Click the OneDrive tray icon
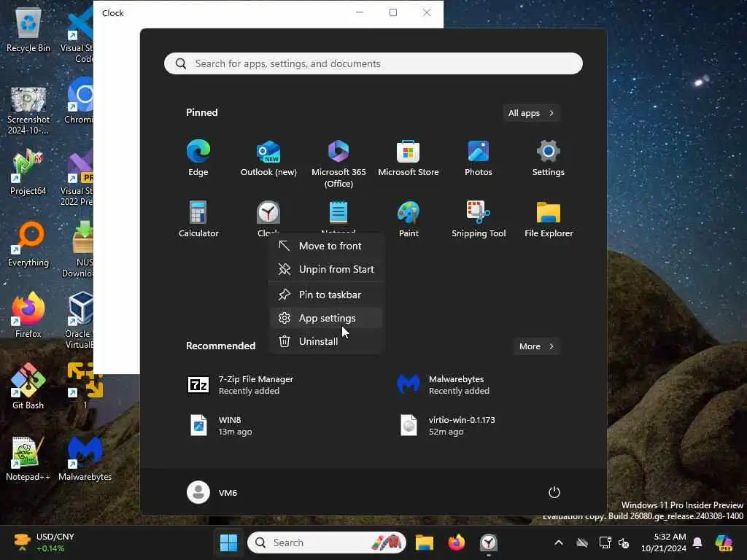This screenshot has width=747, height=560. pos(582,542)
